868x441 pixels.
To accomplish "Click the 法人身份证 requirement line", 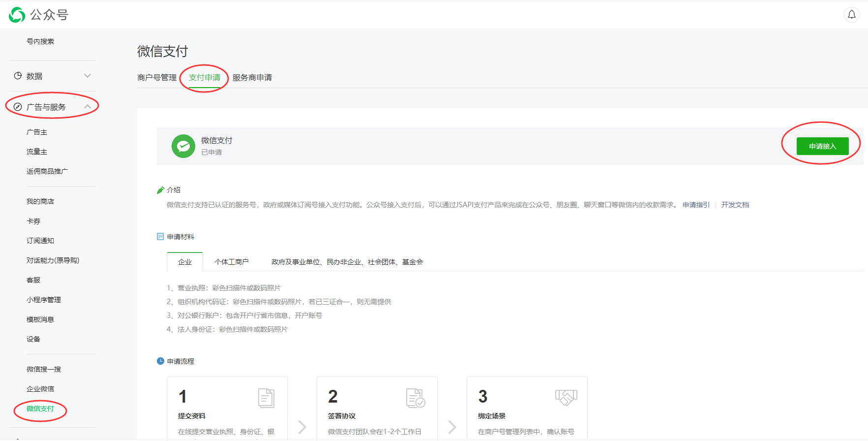I will [x=227, y=329].
